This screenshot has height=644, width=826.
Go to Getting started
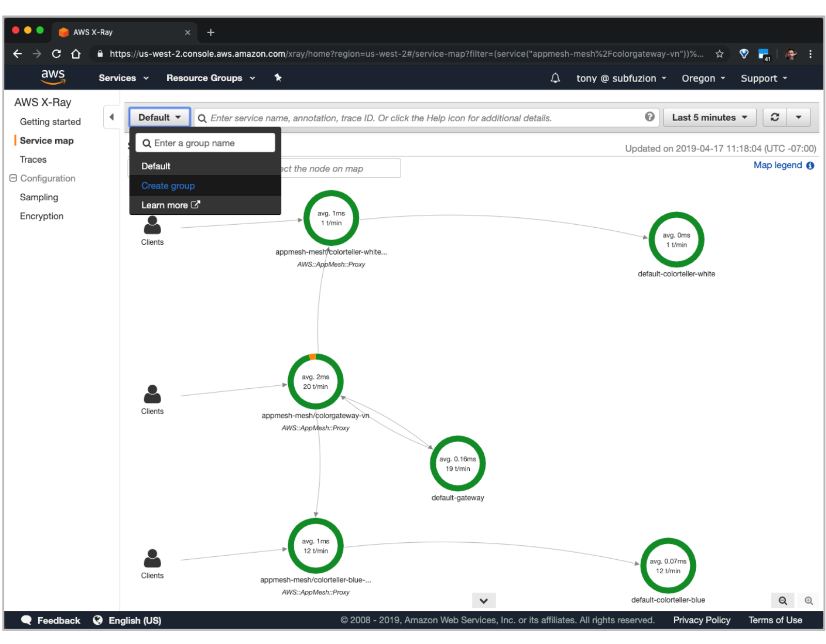point(50,122)
